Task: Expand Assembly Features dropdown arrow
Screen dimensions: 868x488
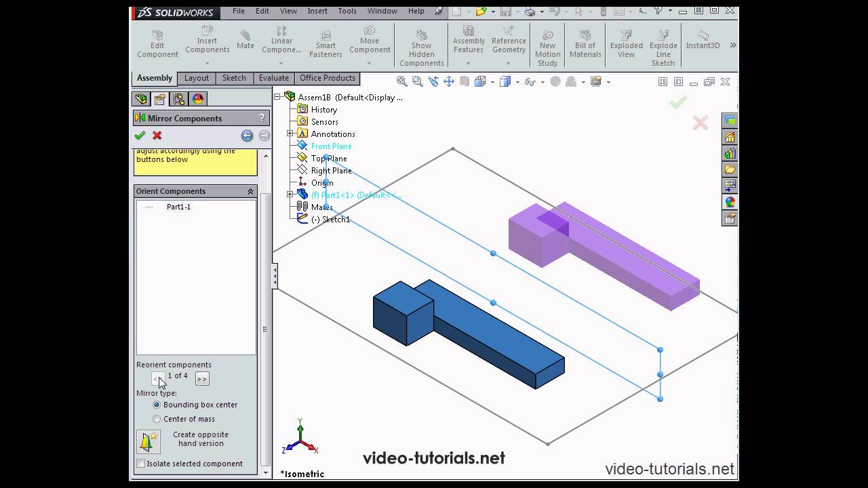Action: (x=468, y=63)
